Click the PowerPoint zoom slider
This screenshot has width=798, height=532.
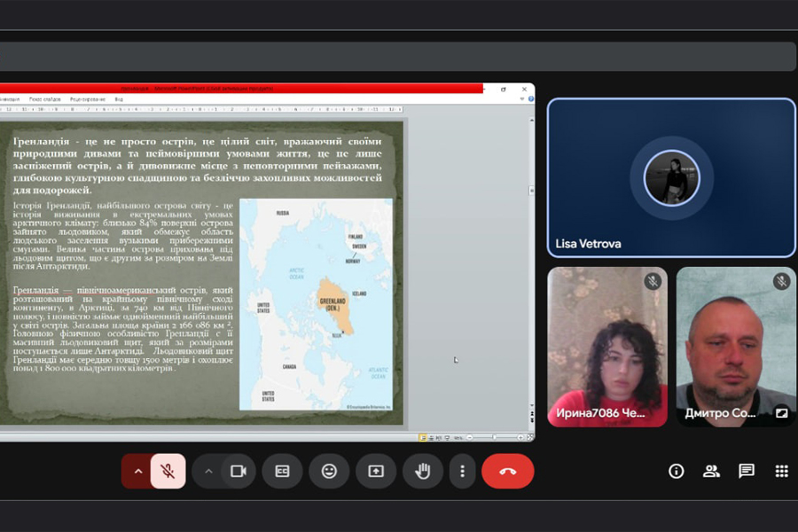pos(494,437)
